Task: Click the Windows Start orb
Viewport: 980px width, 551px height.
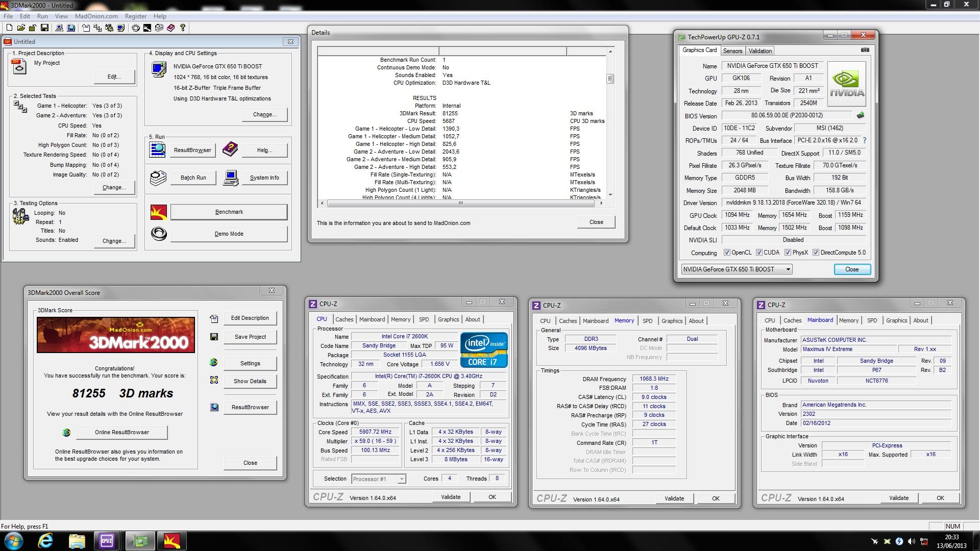Action: click(x=13, y=541)
